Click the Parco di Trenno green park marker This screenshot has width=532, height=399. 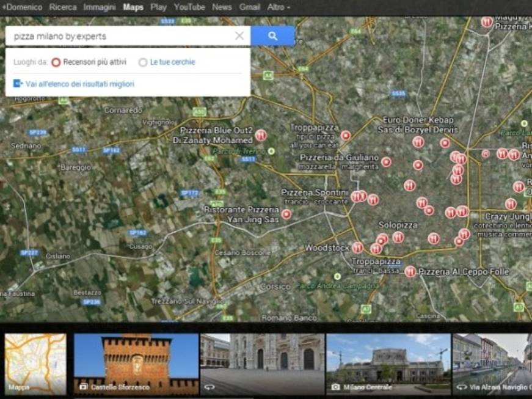(x=271, y=152)
